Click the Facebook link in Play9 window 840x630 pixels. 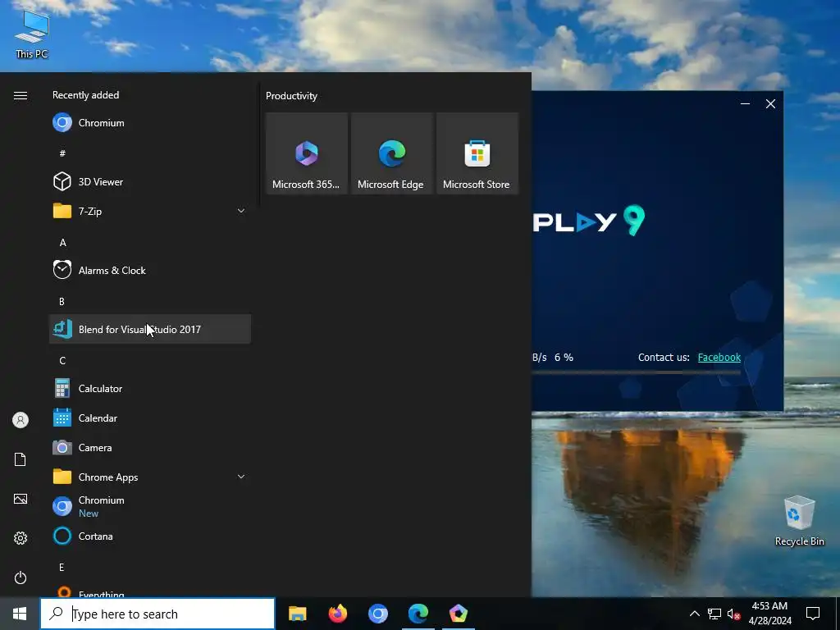719,358
